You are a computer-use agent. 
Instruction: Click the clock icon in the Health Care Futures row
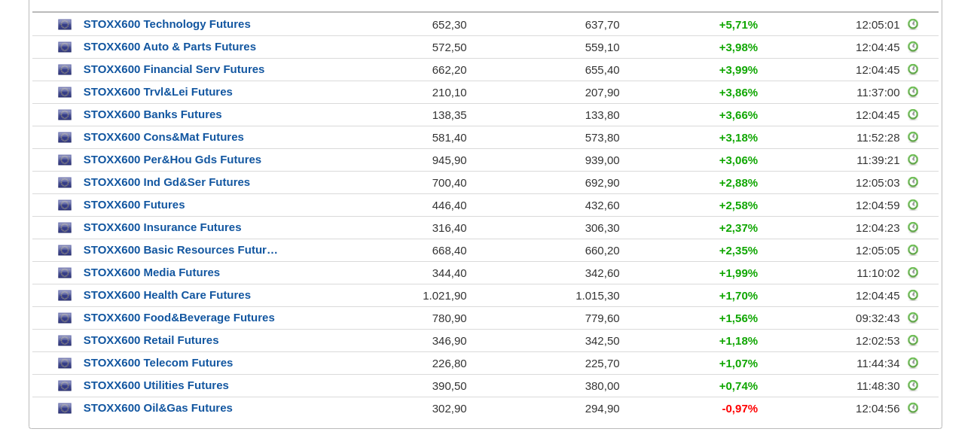coord(913,295)
